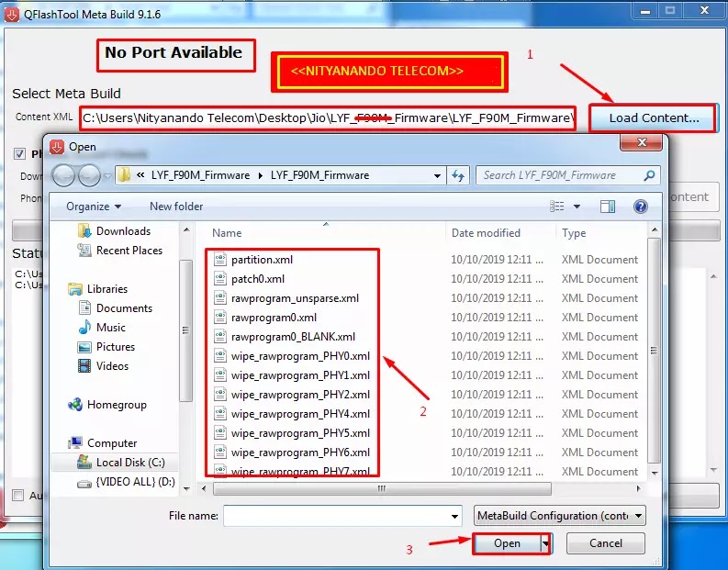The image size is (728, 570).
Task: Open the view options dropdown arrow
Action: pyautogui.click(x=577, y=207)
